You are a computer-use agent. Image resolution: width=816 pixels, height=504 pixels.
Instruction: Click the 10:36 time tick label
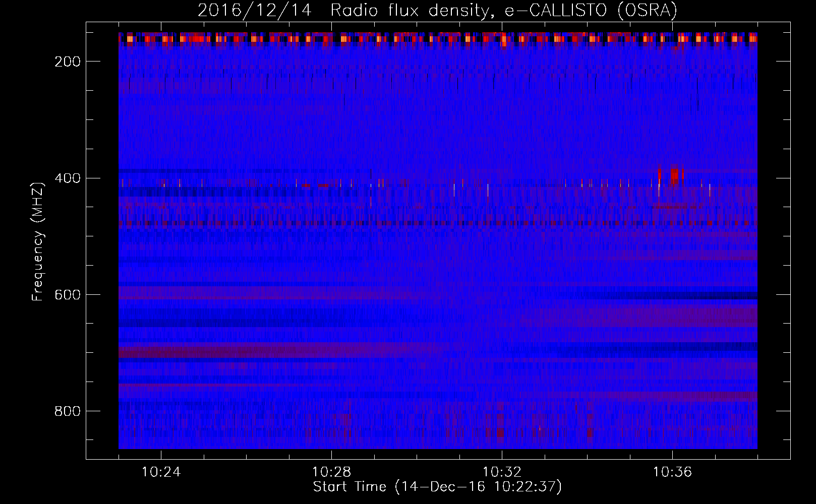(672, 472)
